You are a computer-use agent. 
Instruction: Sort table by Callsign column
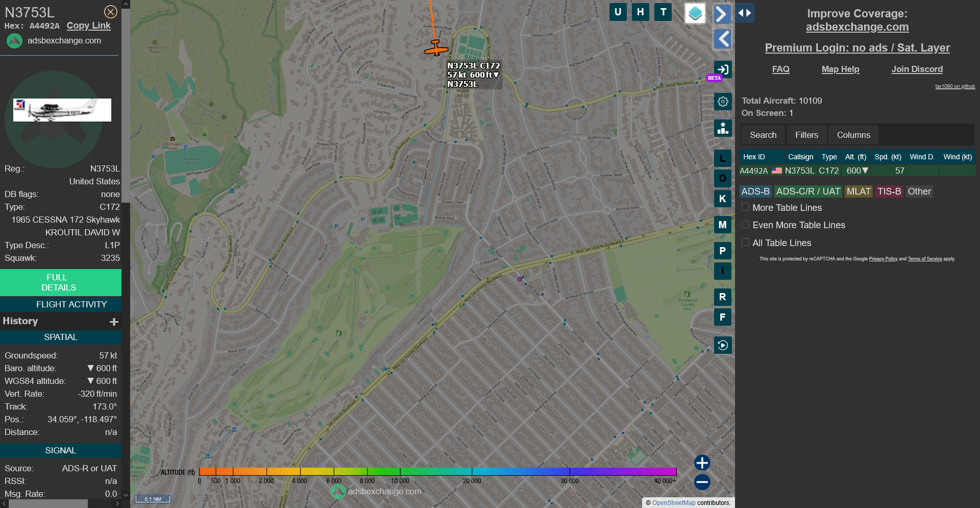pos(800,157)
